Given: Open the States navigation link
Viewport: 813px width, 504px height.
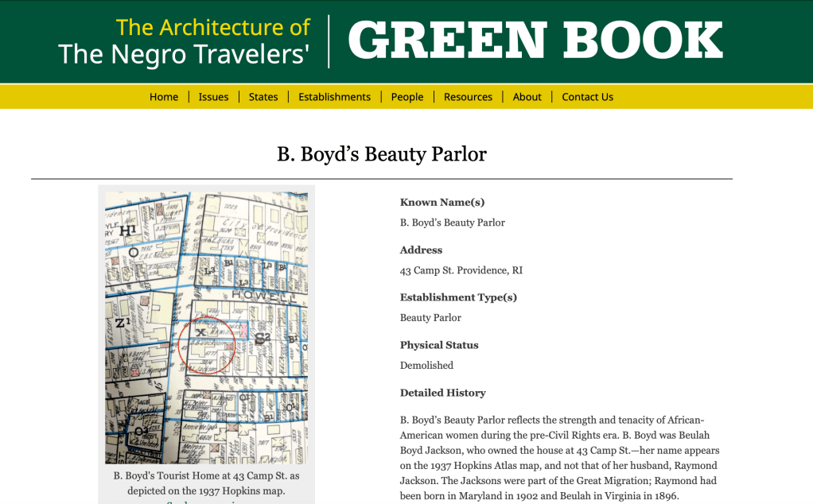Looking at the screenshot, I should point(263,97).
